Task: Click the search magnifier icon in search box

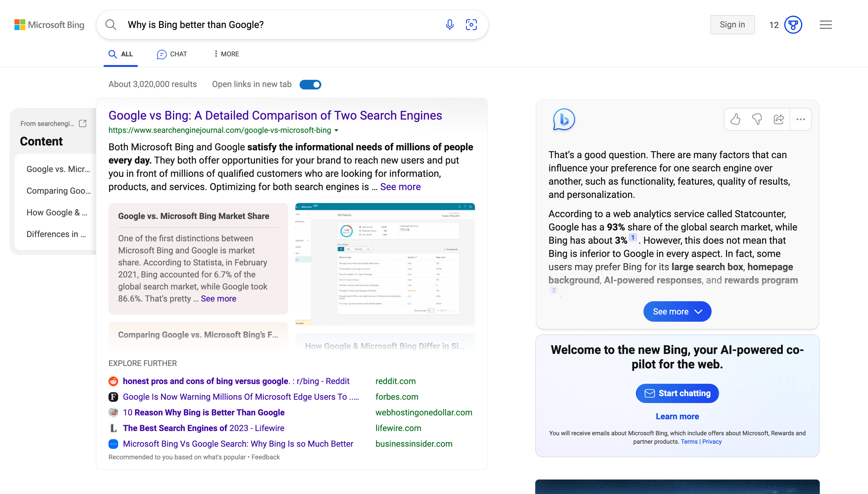Action: [x=111, y=25]
